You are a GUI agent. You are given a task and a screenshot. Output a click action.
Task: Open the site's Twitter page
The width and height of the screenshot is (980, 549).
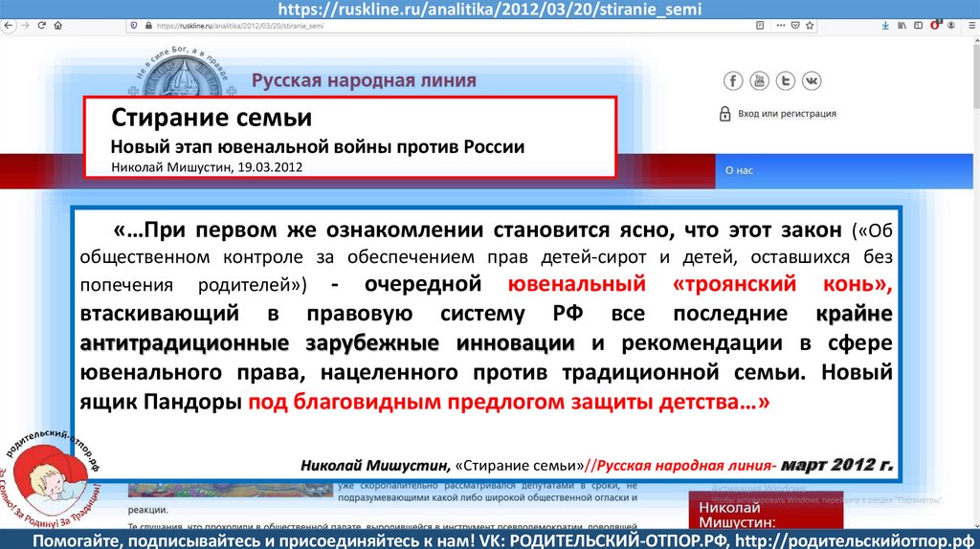pyautogui.click(x=786, y=80)
